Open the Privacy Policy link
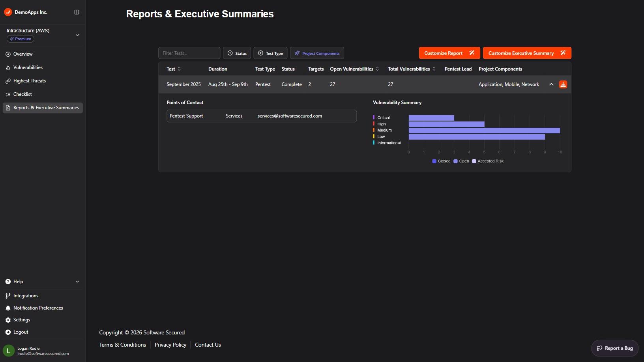 click(x=170, y=345)
